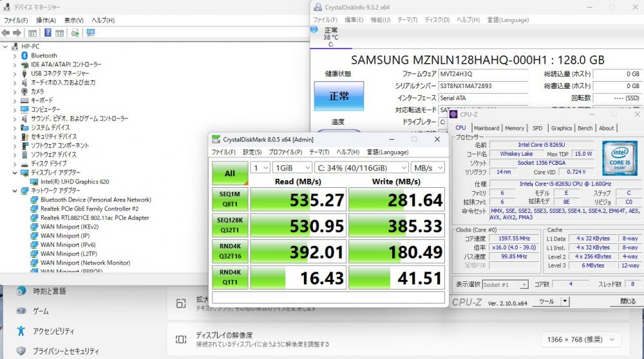The width and height of the screenshot is (644, 359).
Task: Click the CPU-Z title bar app icon
Action: 453,115
